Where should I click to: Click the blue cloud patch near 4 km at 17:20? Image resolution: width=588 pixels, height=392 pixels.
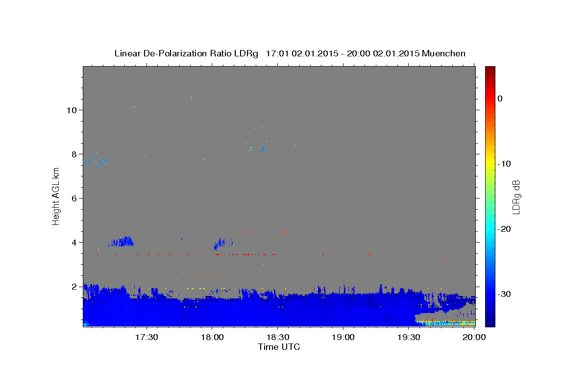click(121, 242)
